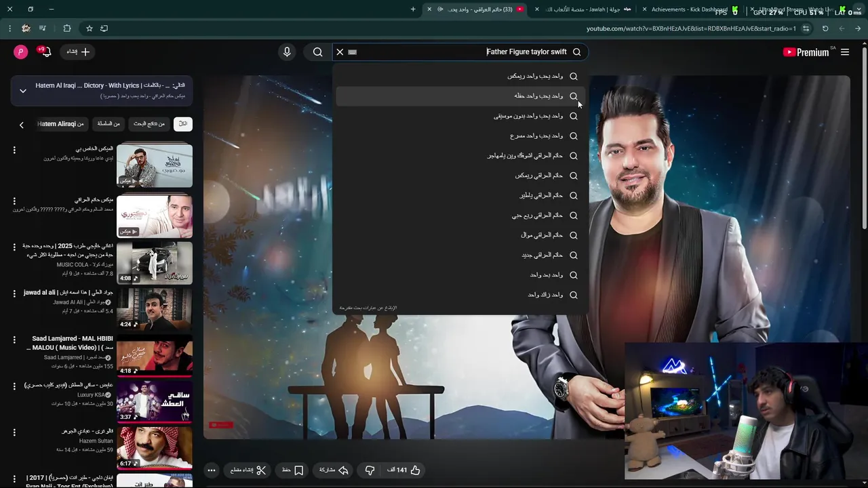Click the browser back arrow

pyautogui.click(x=858, y=28)
